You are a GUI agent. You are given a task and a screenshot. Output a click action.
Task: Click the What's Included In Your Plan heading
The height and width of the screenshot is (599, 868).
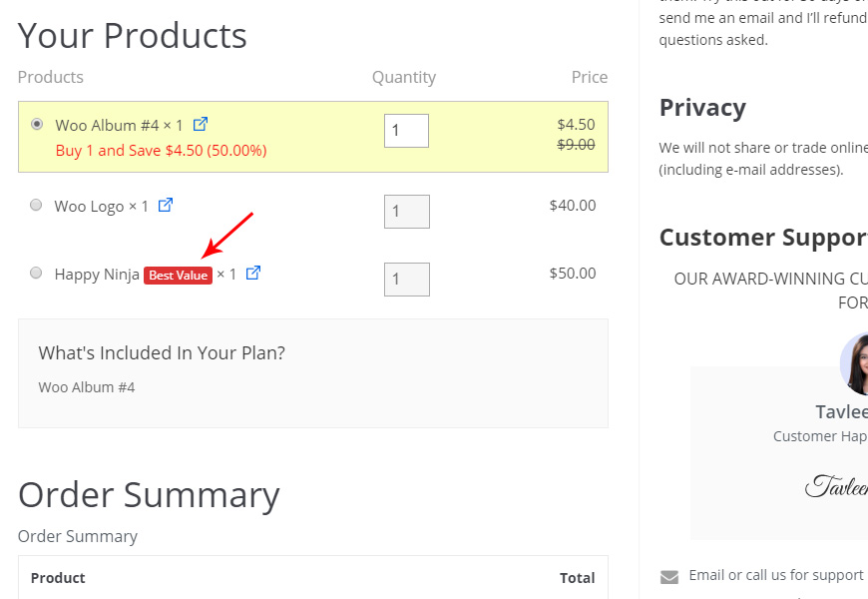pos(162,353)
